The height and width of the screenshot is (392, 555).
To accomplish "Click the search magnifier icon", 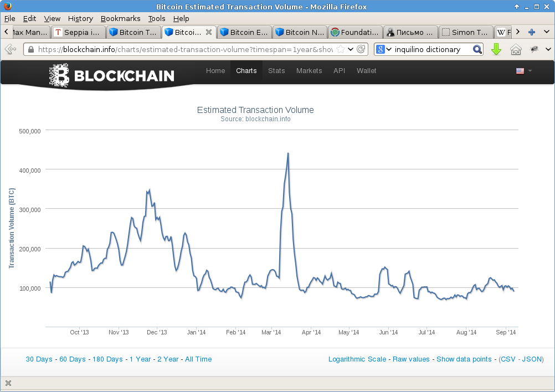I will pyautogui.click(x=477, y=49).
